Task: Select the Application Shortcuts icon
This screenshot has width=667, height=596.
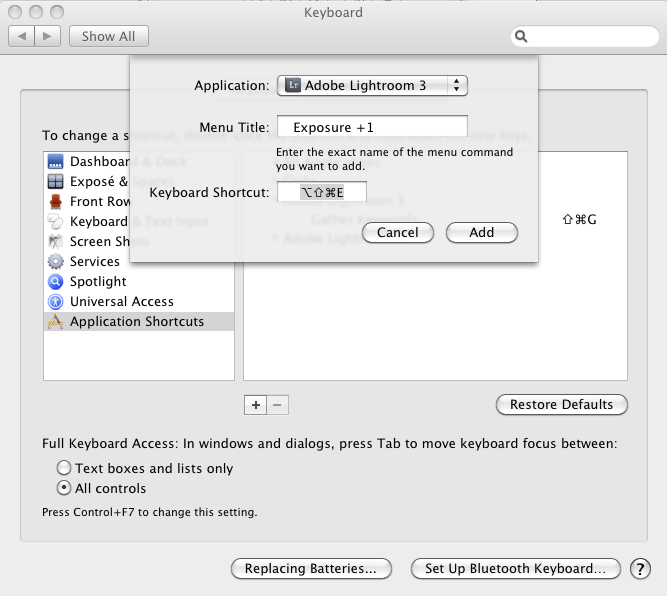Action: (55, 322)
